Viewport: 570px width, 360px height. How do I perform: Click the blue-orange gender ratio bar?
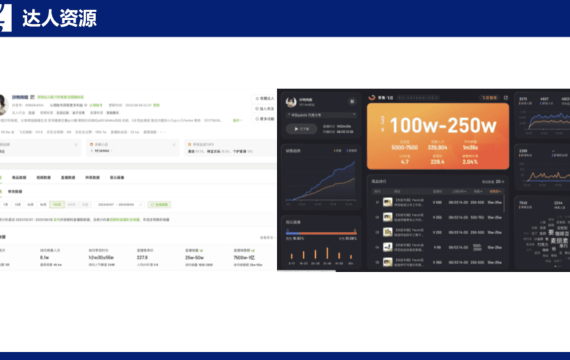point(321,233)
